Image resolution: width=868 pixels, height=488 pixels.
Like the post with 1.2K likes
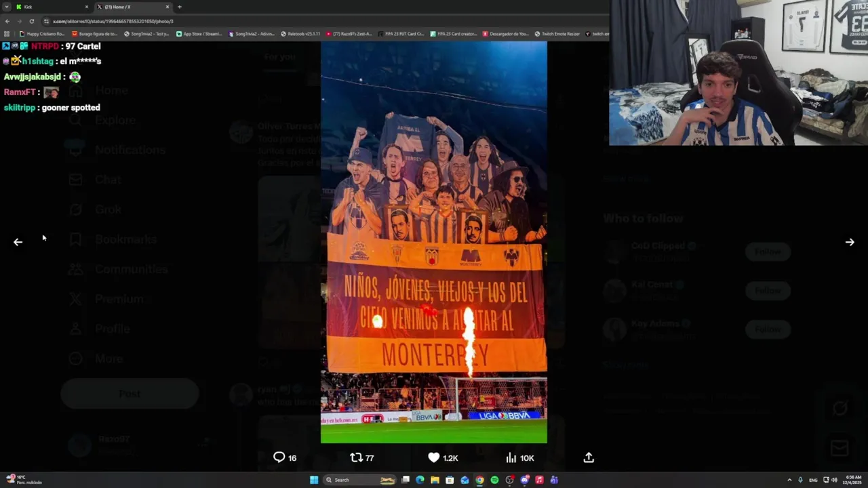443,457
